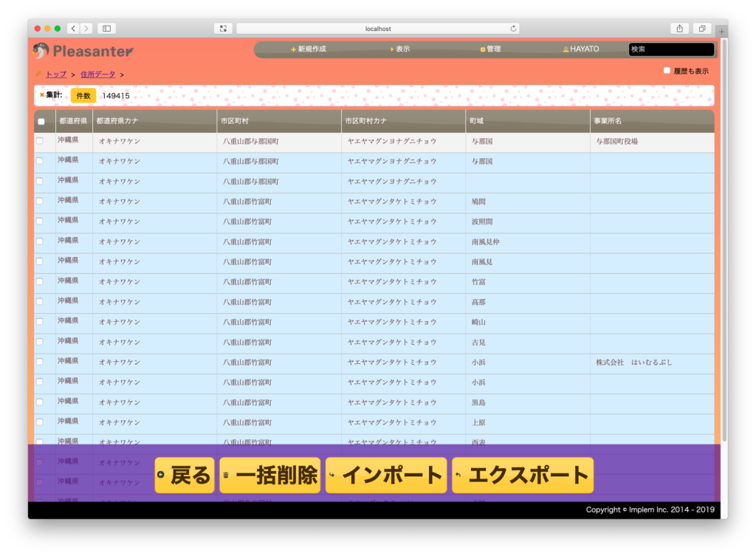
Task: Click the fullscreen icon beside the address bar
Action: click(x=223, y=29)
